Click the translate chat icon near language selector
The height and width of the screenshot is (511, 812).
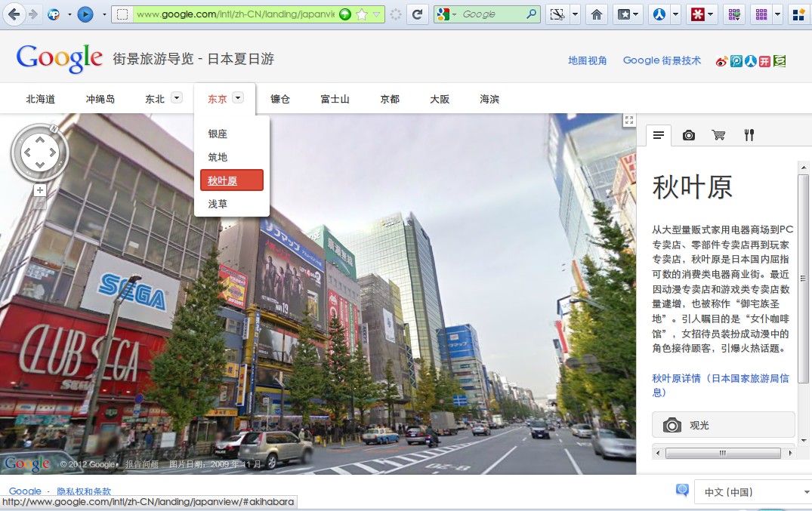pyautogui.click(x=683, y=490)
